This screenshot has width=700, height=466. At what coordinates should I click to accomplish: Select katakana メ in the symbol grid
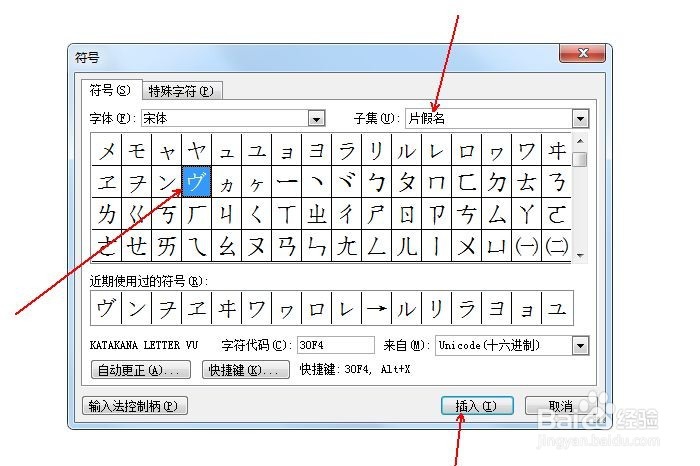(107, 150)
